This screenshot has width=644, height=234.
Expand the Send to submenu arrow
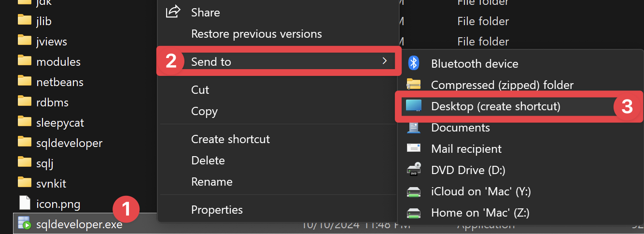pyautogui.click(x=384, y=61)
